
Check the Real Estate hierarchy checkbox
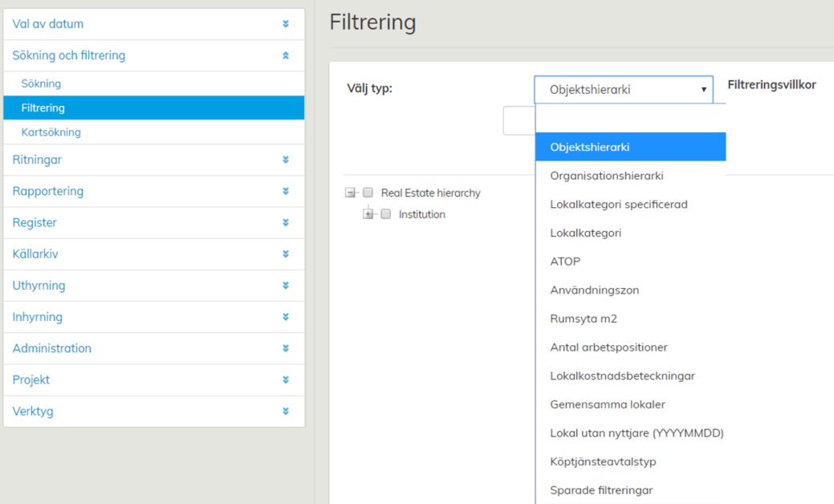(x=368, y=193)
